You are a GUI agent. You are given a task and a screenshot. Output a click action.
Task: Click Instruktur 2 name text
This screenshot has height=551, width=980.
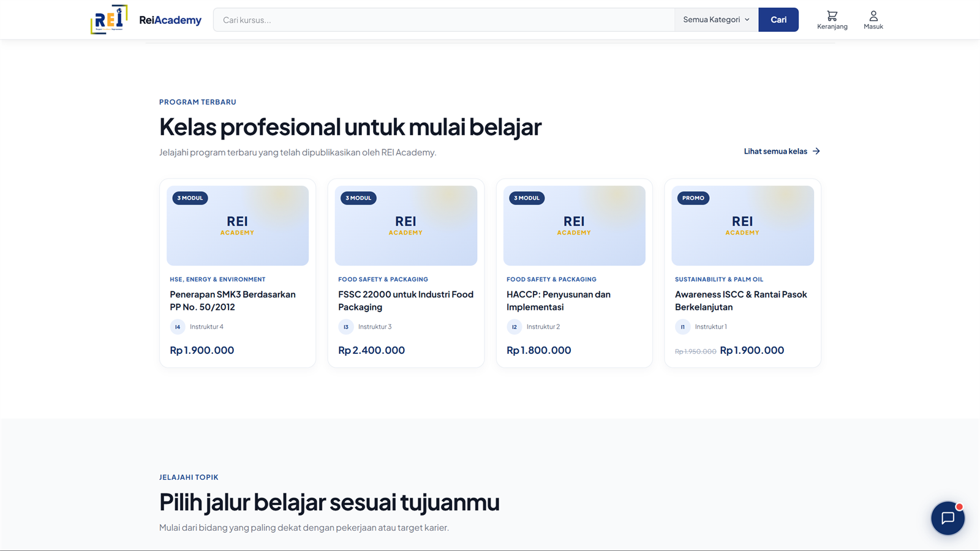click(543, 327)
